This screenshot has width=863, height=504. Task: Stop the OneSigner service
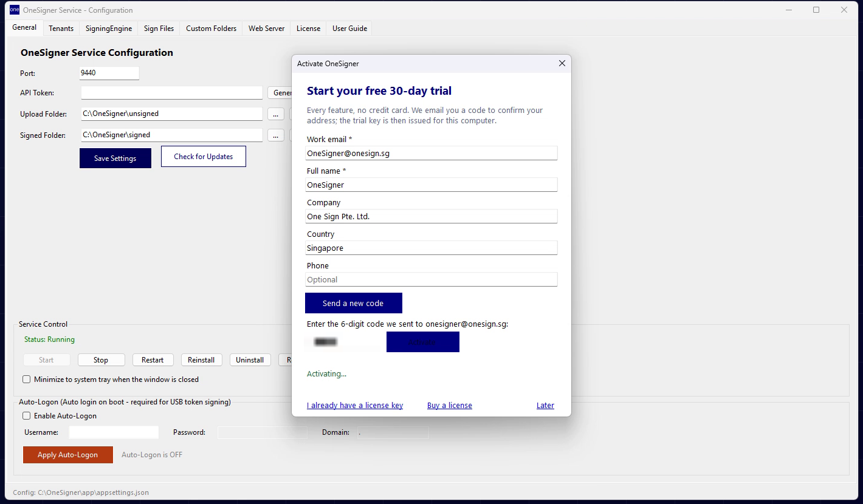coord(101,360)
